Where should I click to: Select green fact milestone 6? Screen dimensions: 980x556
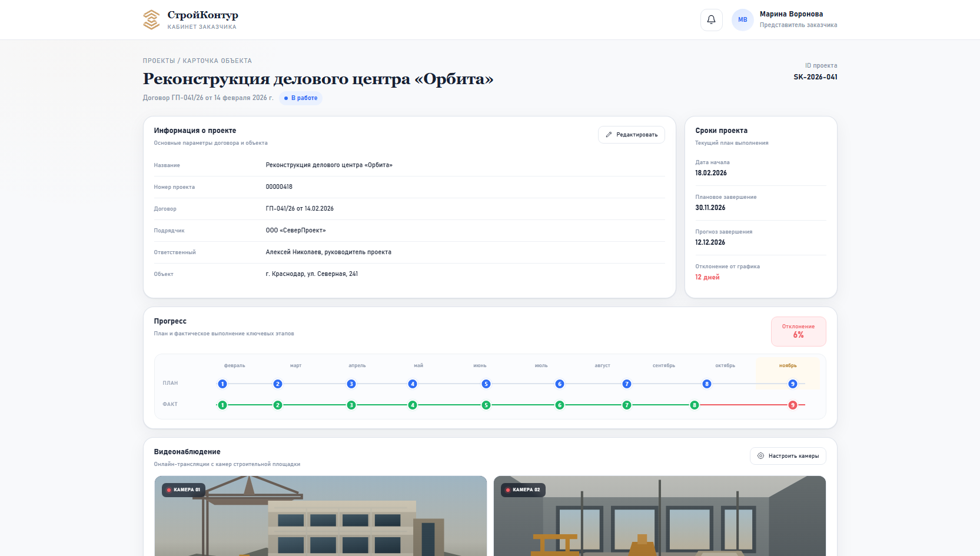click(x=560, y=405)
